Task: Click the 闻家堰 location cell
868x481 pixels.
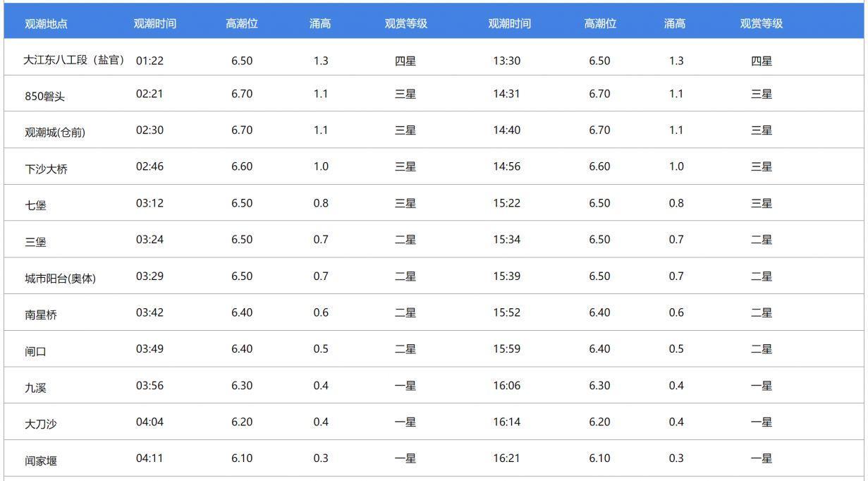Action: point(41,461)
